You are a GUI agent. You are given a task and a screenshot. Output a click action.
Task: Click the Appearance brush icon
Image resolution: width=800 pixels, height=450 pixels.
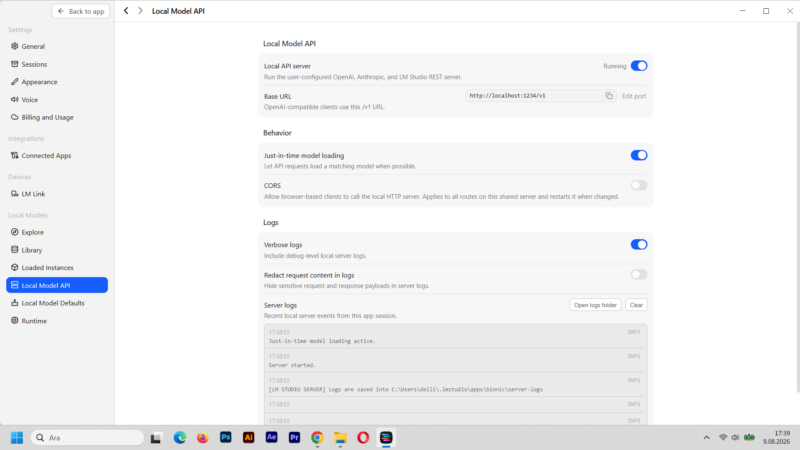tap(14, 82)
